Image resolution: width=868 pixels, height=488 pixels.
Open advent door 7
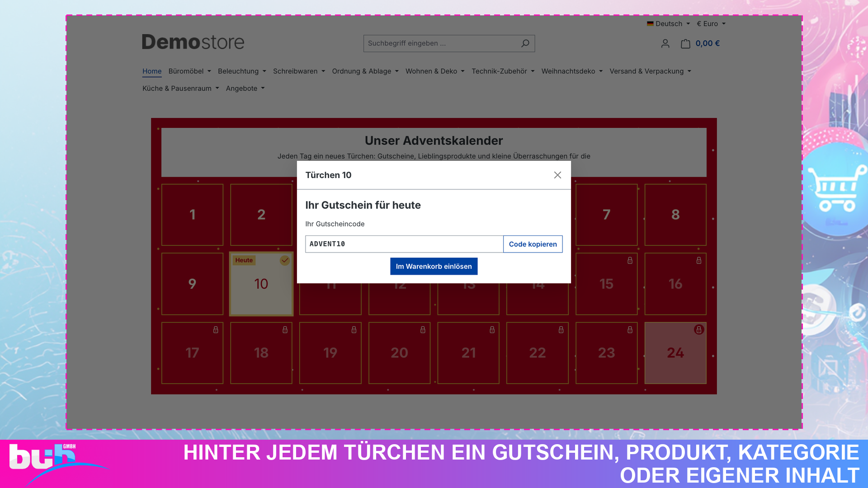[x=606, y=215]
